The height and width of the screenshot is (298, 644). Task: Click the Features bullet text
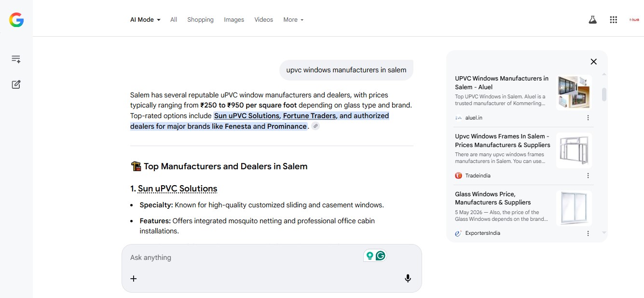257,226
